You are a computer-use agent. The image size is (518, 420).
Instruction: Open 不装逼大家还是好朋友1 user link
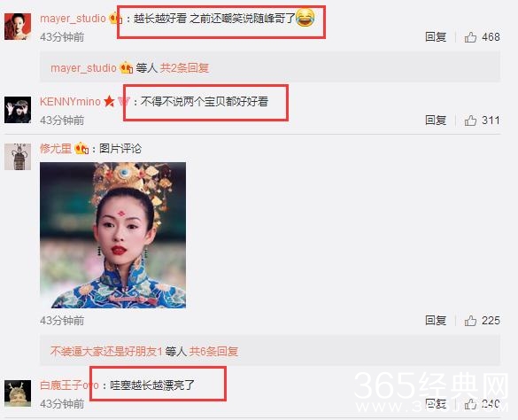(x=106, y=351)
